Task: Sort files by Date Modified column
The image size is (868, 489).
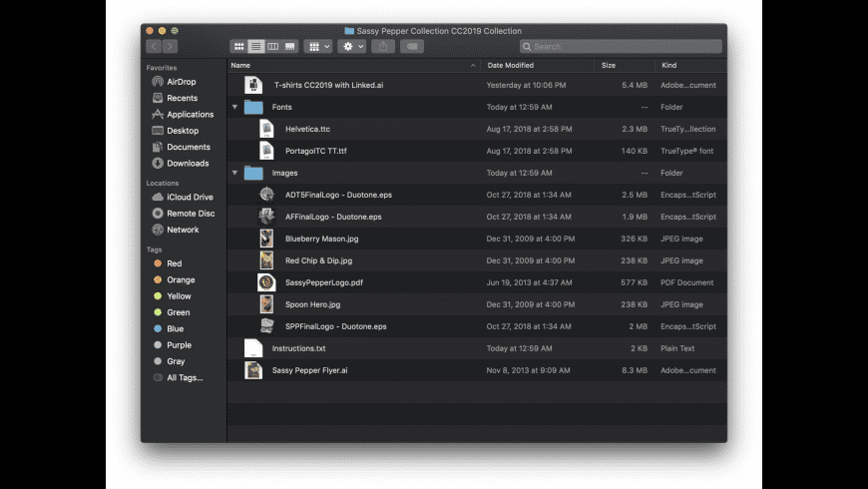Action: coord(510,65)
